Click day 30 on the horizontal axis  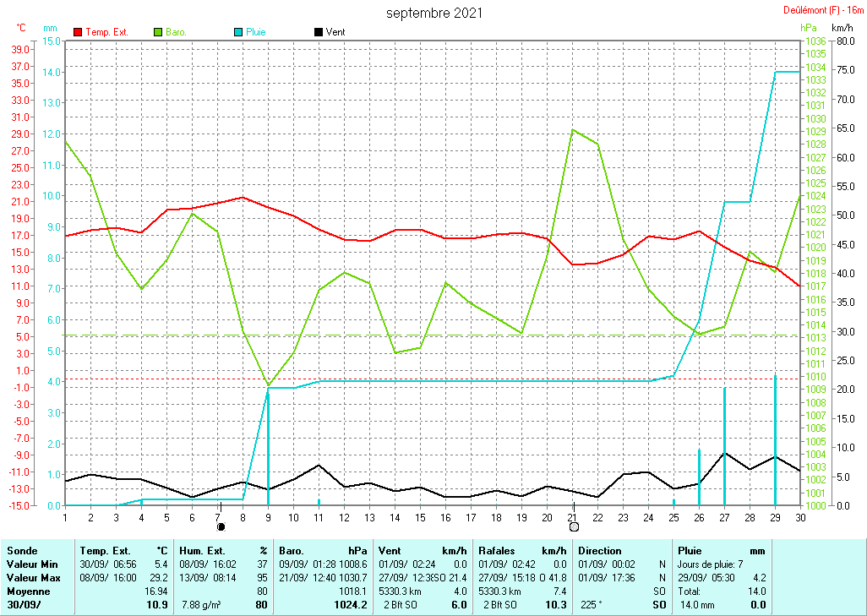click(x=800, y=516)
